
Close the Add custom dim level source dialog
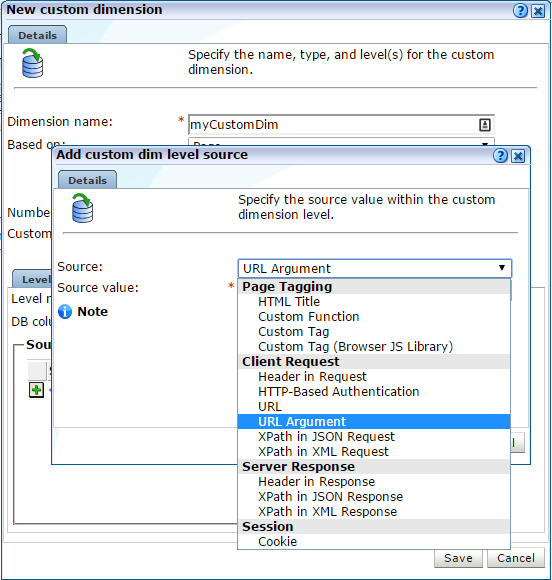(518, 156)
